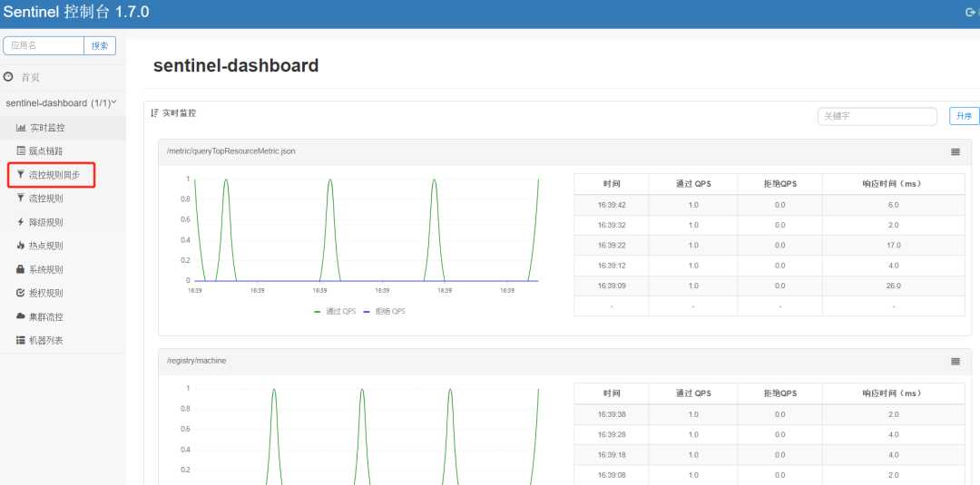Click the 升序 sort button
Screen dimensions: 980x485
tap(964, 116)
